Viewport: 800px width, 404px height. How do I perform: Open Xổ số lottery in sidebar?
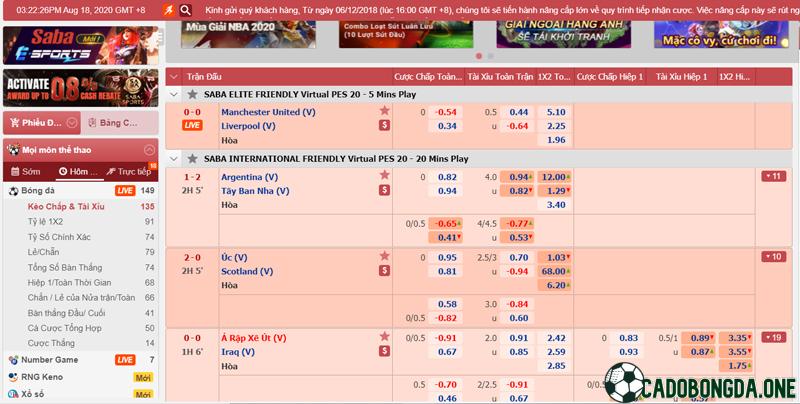pyautogui.click(x=33, y=394)
